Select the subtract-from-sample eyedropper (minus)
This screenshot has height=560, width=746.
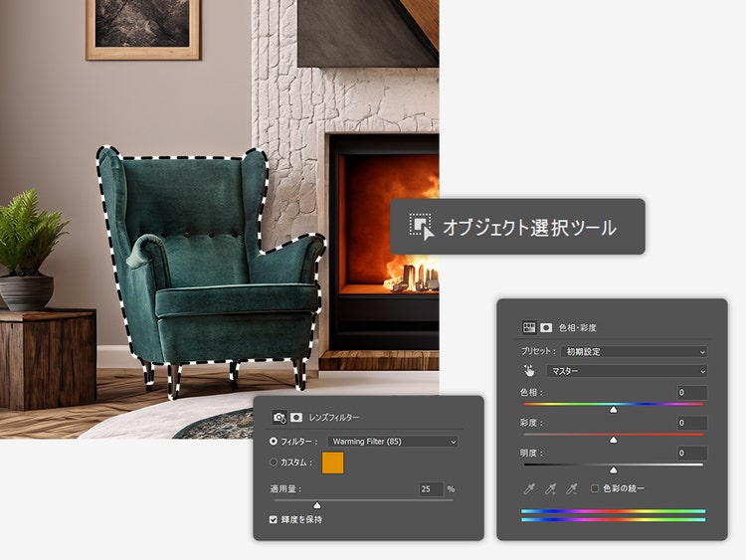point(572,488)
